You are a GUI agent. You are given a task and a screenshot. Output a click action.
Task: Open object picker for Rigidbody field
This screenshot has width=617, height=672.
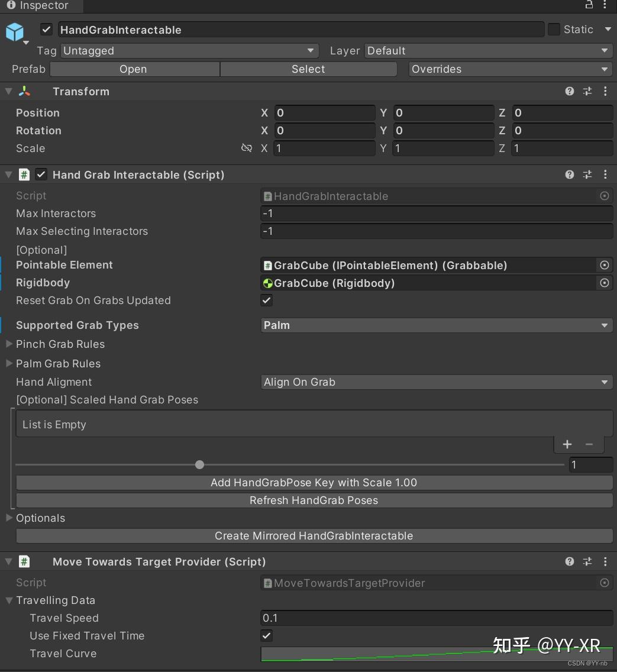tap(605, 283)
